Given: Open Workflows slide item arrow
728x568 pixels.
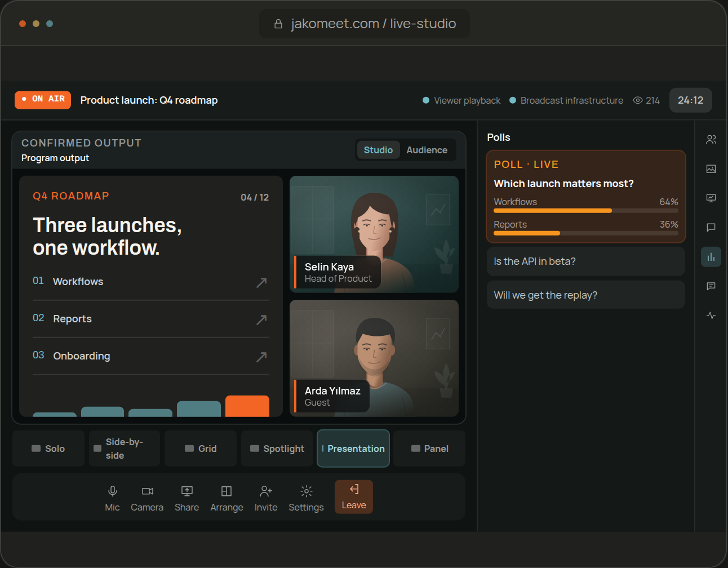Looking at the screenshot, I should [x=261, y=282].
